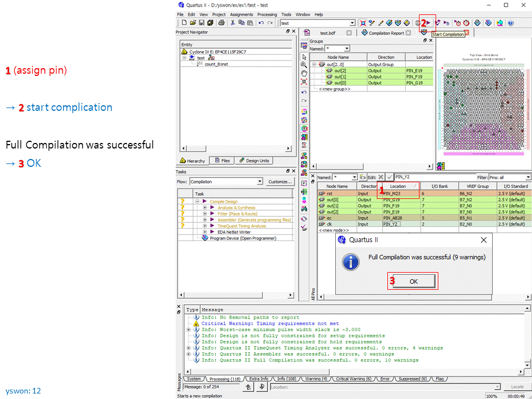The width and height of the screenshot is (532, 399).
Task: Expand the Fitter (Place & Route) task
Action: coord(205,214)
